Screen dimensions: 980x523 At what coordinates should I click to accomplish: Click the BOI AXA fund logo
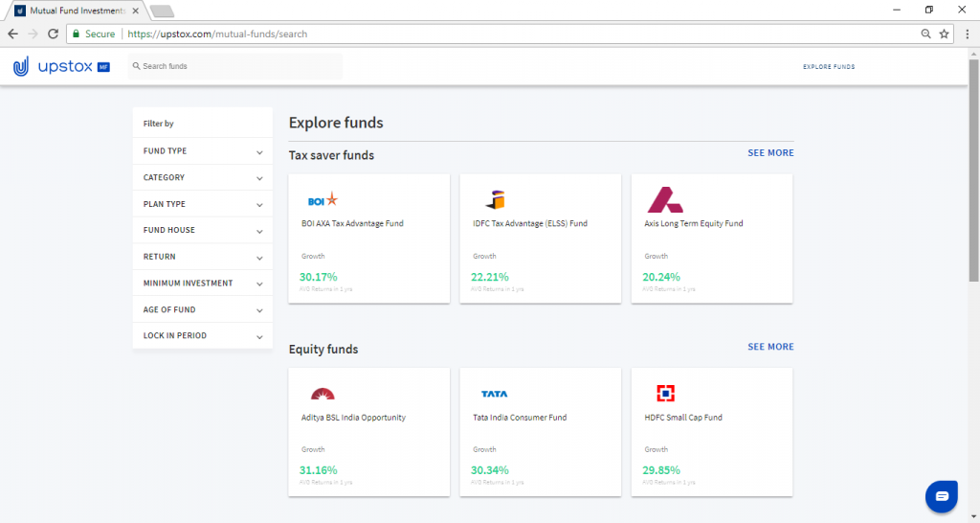(x=323, y=200)
